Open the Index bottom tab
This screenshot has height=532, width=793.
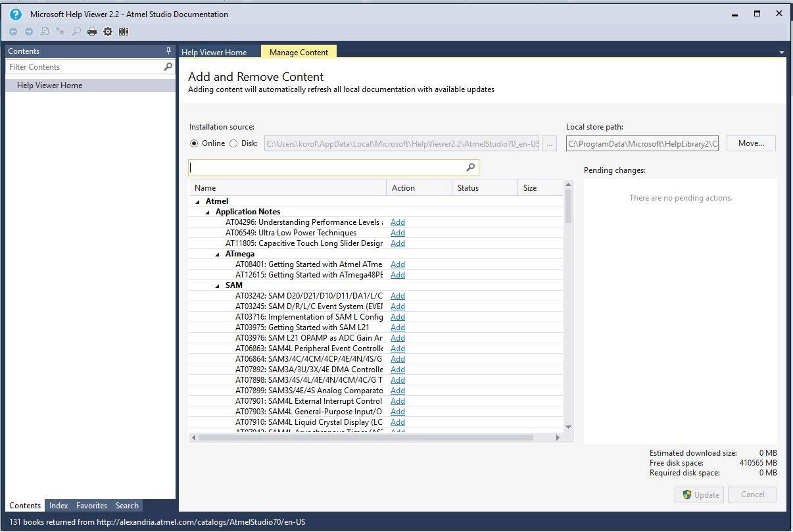[59, 506]
